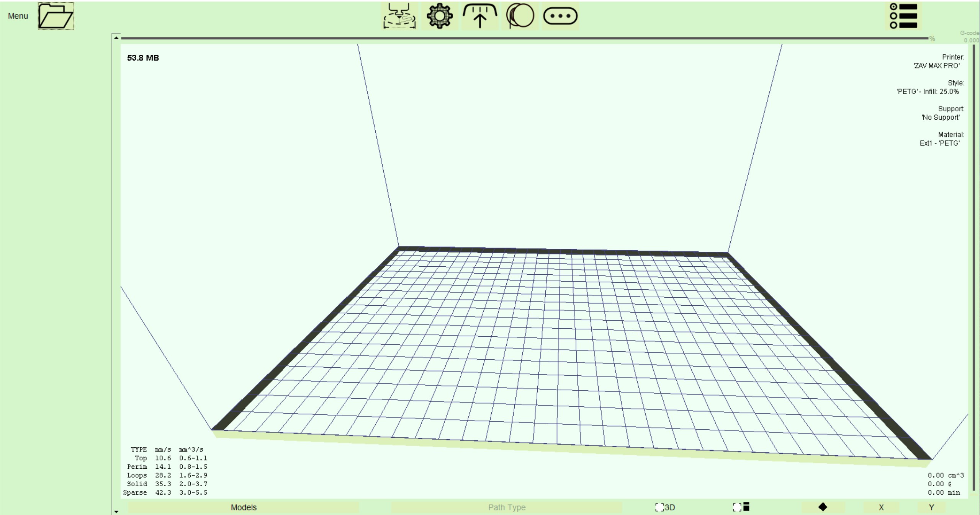The image size is (980, 515).
Task: Open a model with the folder icon
Action: (56, 16)
